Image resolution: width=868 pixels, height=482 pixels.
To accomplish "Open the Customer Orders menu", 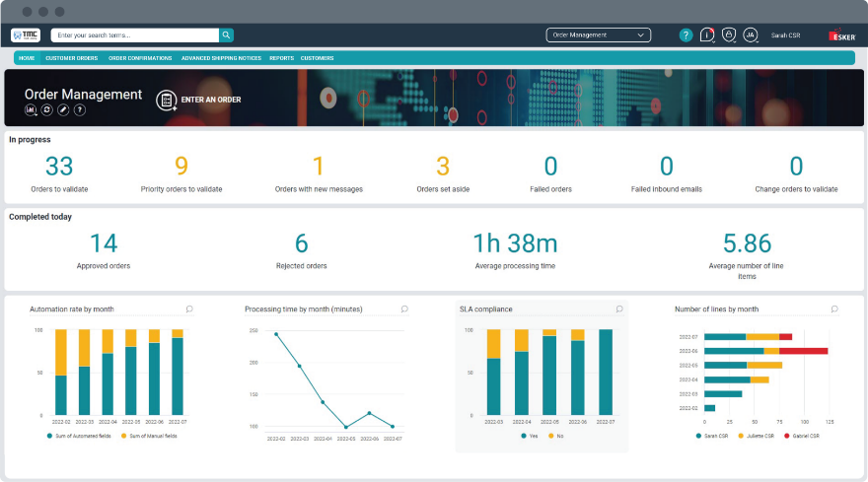I will point(71,58).
